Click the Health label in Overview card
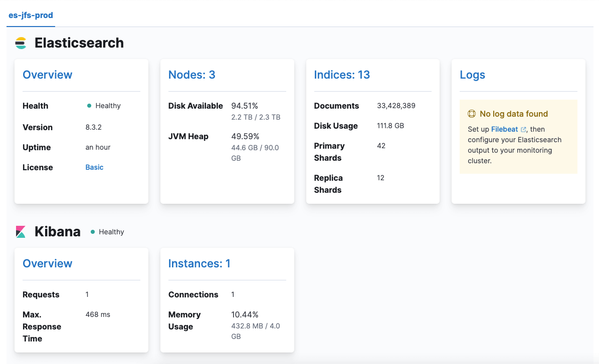The width and height of the screenshot is (599, 364). coord(36,106)
